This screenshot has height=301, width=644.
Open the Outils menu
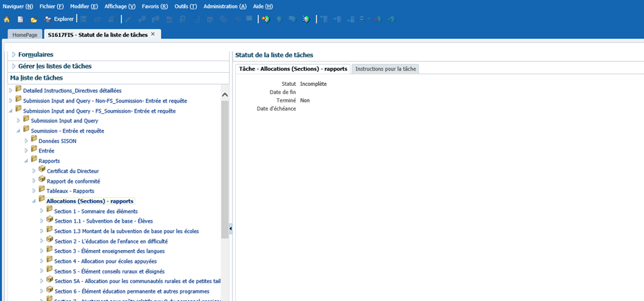click(186, 7)
